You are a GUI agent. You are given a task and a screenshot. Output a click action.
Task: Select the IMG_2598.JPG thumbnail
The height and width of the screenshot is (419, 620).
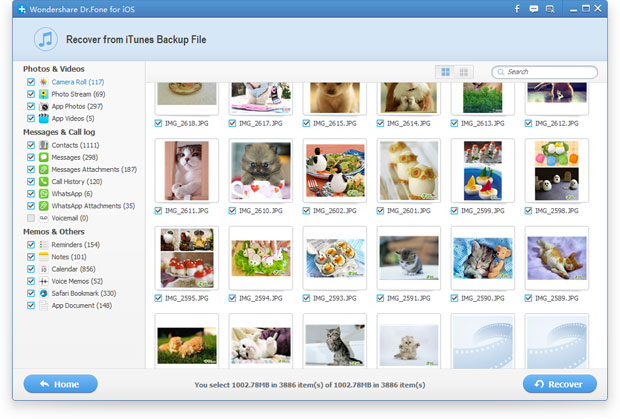[557, 170]
